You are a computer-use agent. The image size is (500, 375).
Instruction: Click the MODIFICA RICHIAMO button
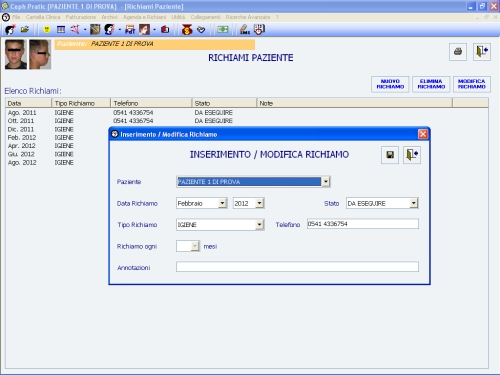(472, 84)
